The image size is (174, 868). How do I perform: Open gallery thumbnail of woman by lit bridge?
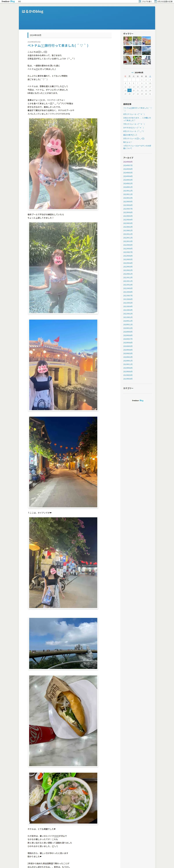pyautogui.click(x=146, y=41)
